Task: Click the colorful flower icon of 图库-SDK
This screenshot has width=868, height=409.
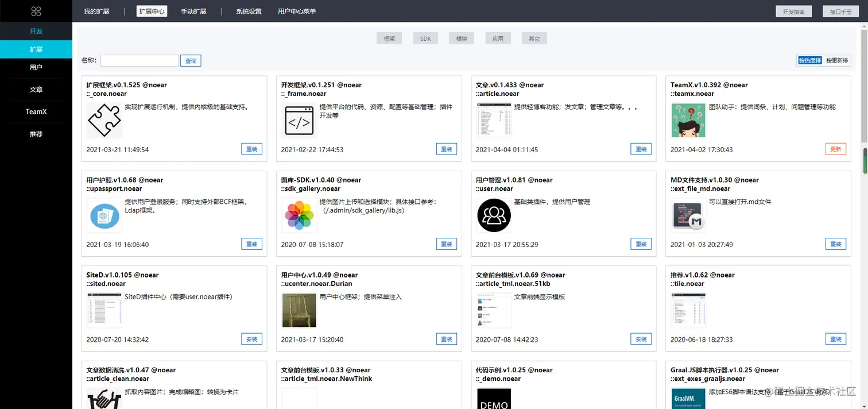Action: pyautogui.click(x=299, y=215)
